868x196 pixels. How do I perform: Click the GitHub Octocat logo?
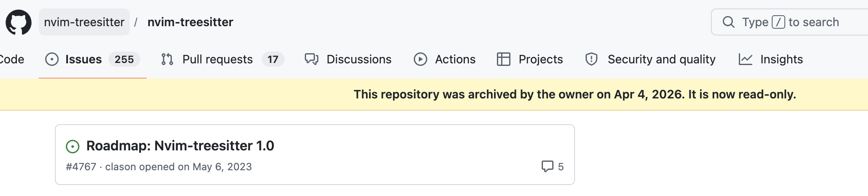(x=19, y=22)
